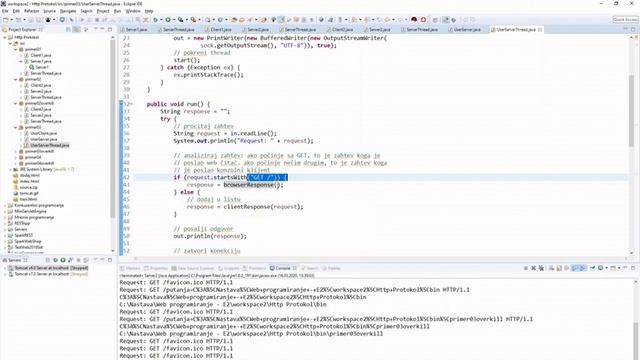640x360 pixels.
Task: Expand the MiniServletEngine project
Action: [5, 211]
